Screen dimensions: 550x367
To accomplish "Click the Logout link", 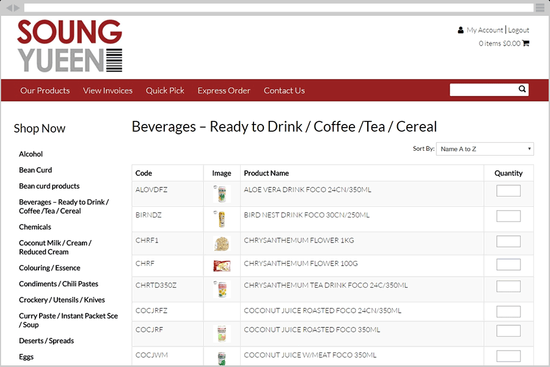I will tap(518, 30).
